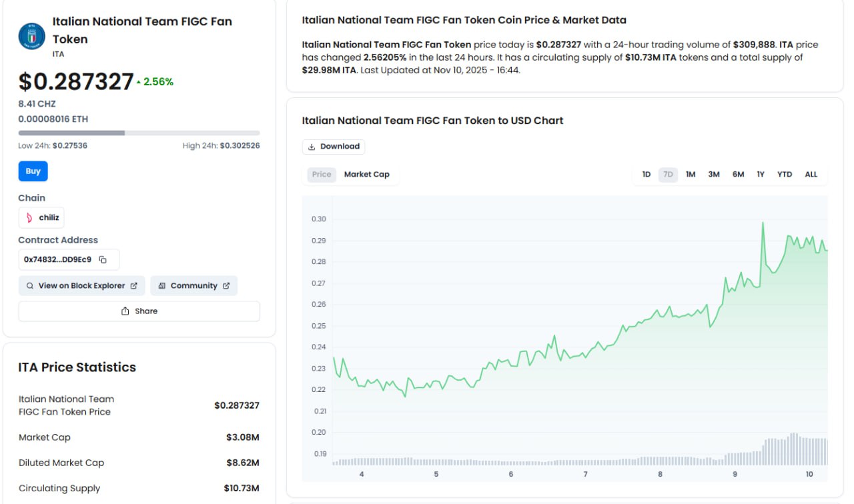The image size is (854, 504).
Task: Click the price peak on the chart
Action: (763, 223)
